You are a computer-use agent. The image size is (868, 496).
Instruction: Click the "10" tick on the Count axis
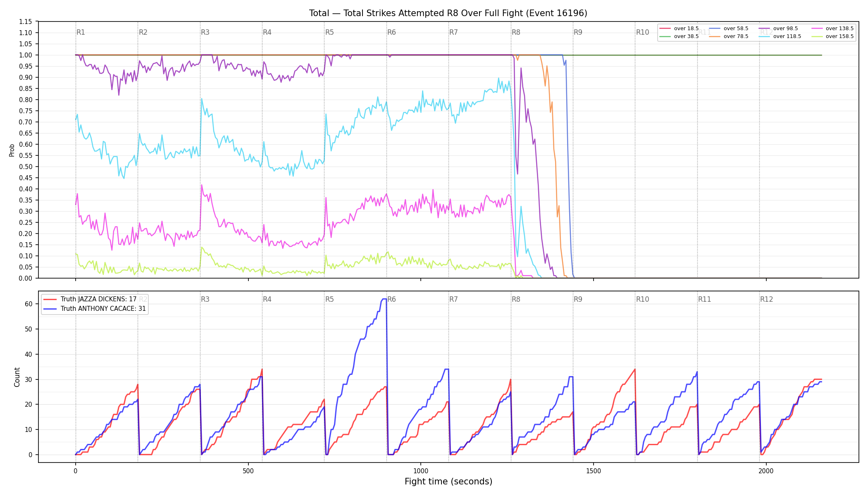[x=29, y=429]
